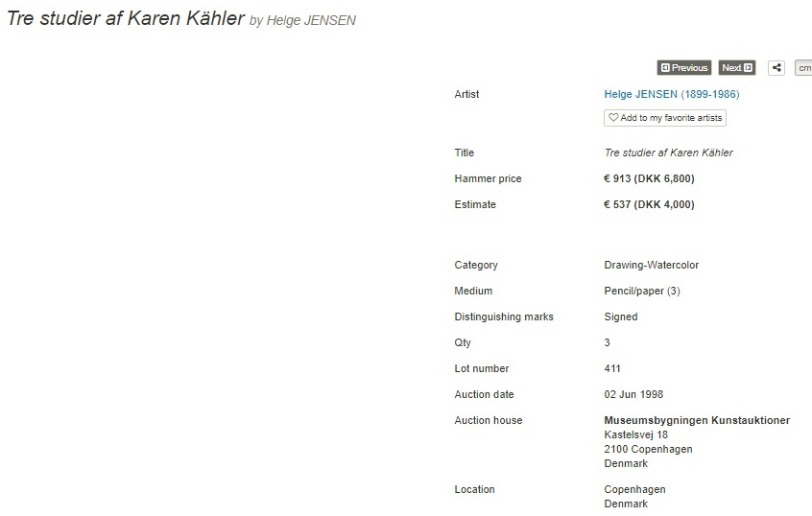Viewport: 812px width, 516px height.
Task: Go to the Next lot
Action: [737, 68]
